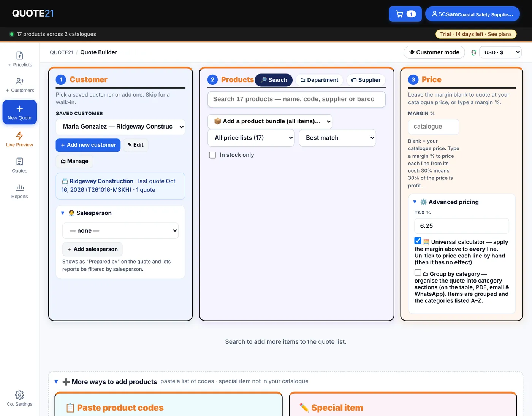Screen dimensions: 532x416
Task: Collapse the Salesperson section
Action: coord(63,213)
